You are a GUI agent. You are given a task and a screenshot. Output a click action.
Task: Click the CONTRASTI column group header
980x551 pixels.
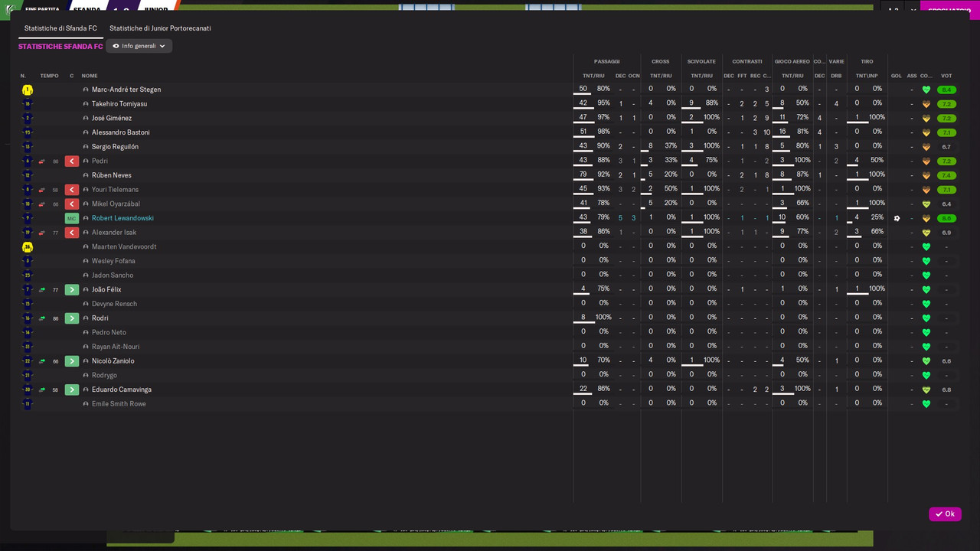coord(747,61)
